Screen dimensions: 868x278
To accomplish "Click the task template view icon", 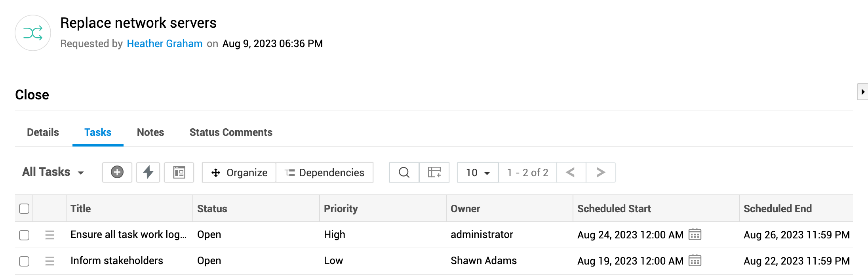I will [x=179, y=172].
